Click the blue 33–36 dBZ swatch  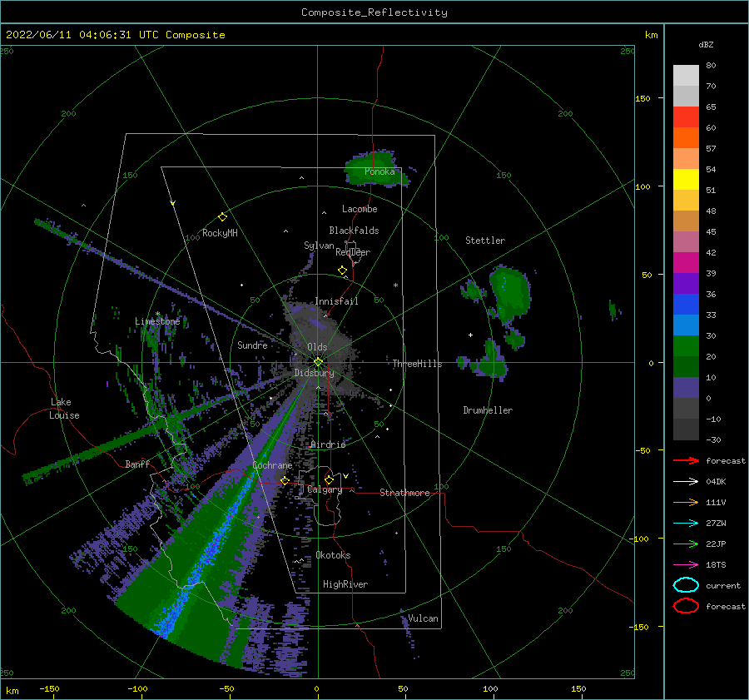[x=686, y=305]
